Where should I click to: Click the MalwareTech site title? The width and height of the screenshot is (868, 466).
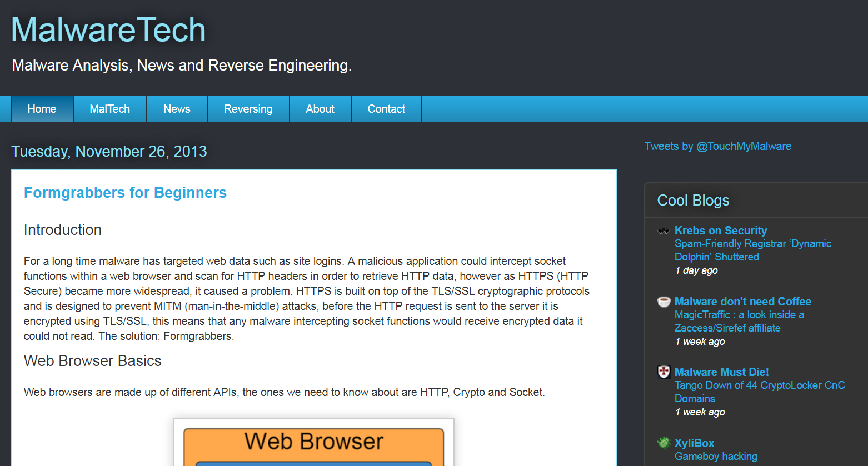coord(108,29)
